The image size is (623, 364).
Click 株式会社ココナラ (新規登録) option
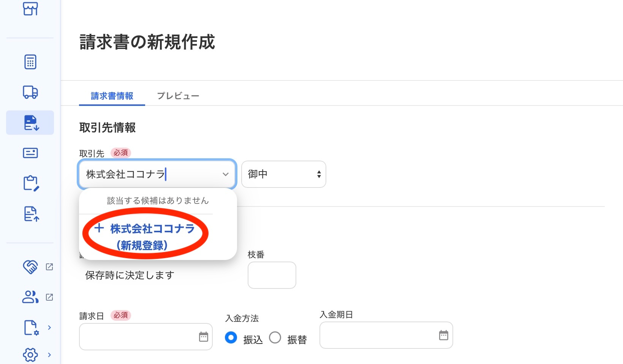(x=145, y=237)
